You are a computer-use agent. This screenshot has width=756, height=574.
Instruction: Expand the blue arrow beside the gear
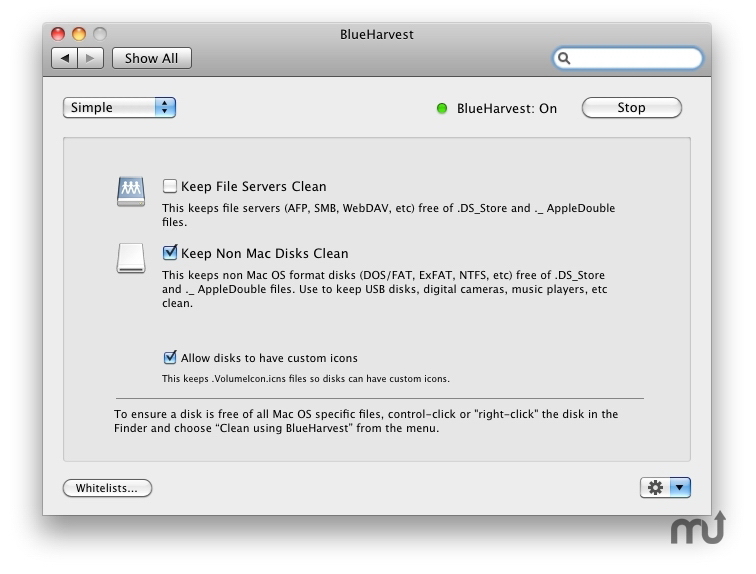pyautogui.click(x=680, y=488)
